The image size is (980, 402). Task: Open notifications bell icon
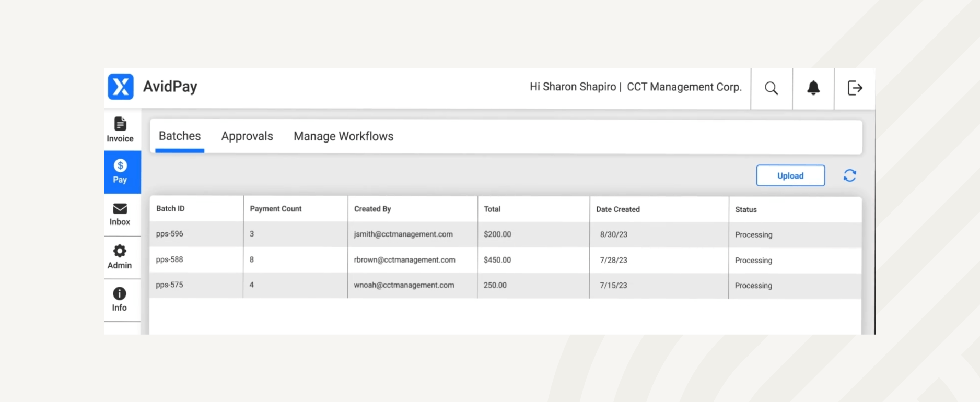pos(813,88)
